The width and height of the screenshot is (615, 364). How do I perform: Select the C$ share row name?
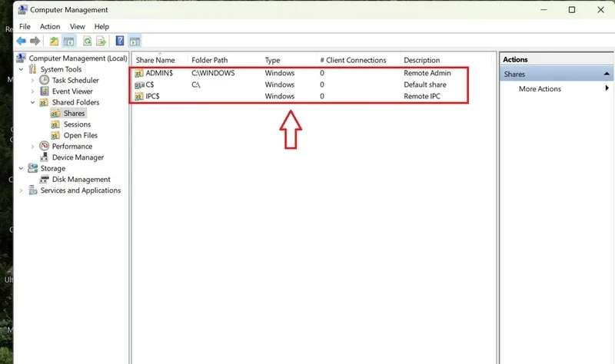tap(150, 84)
